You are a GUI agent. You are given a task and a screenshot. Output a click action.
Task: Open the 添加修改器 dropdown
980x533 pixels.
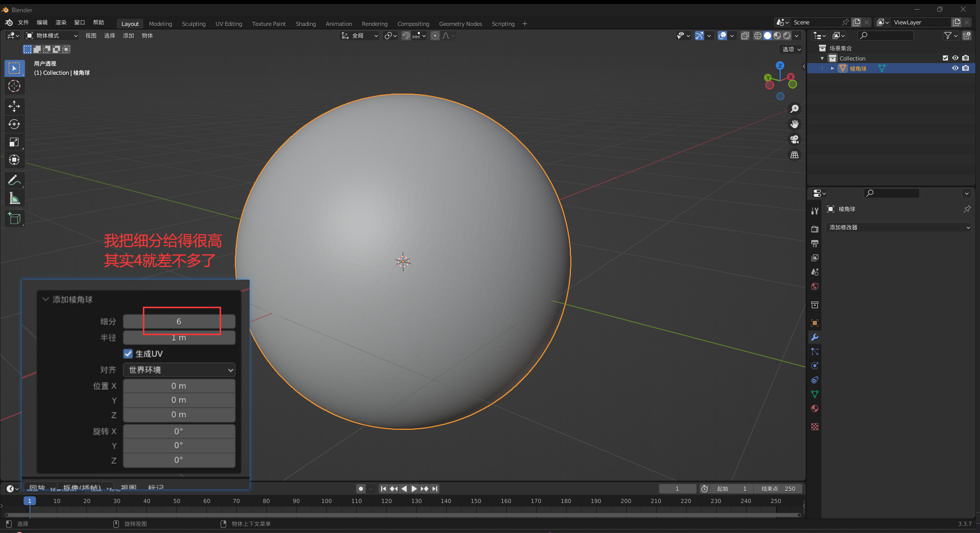pos(899,227)
